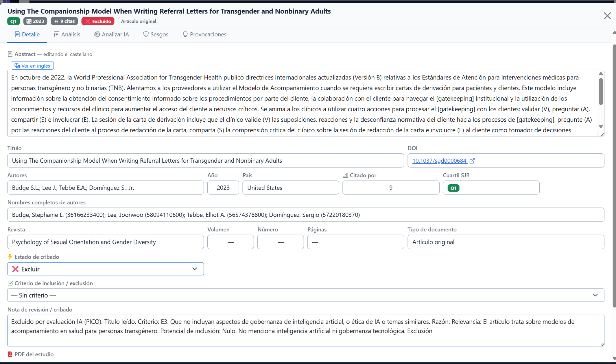
Task: Click the dialog's main vertical scrollbar
Action: pyautogui.click(x=614, y=176)
